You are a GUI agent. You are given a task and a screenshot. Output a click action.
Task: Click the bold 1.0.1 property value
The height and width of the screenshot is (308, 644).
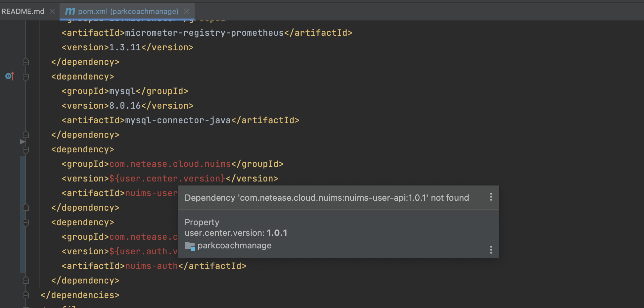[x=277, y=233]
